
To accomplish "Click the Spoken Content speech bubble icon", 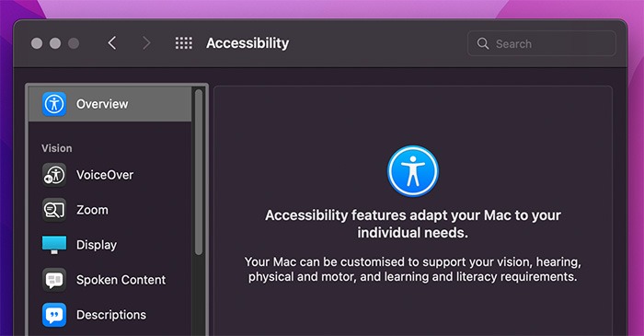I will click(54, 280).
